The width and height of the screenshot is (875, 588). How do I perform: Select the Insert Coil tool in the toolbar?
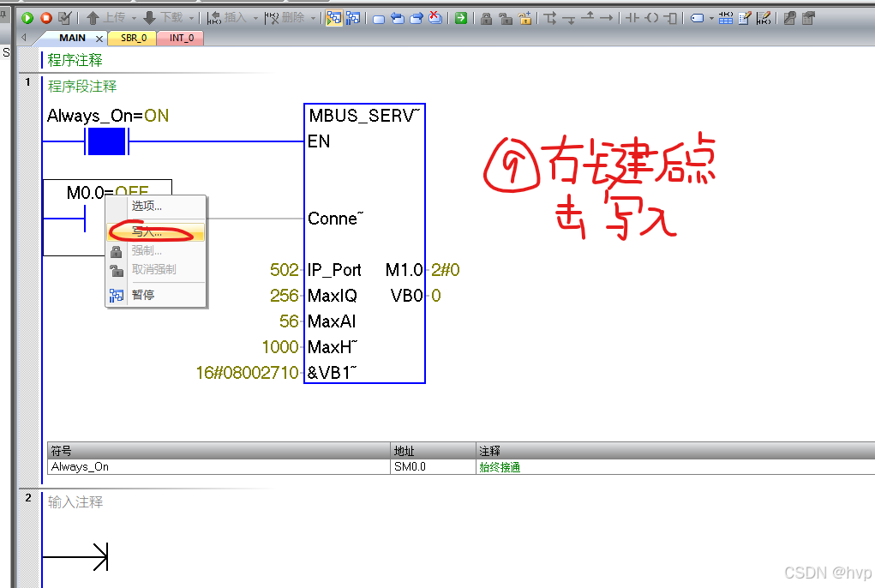coord(650,19)
